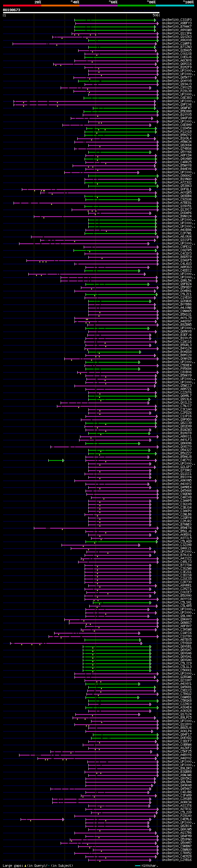Select label UniRef100_A8J9U4
This screenshot has width=197, height=868.
[x=177, y=236]
